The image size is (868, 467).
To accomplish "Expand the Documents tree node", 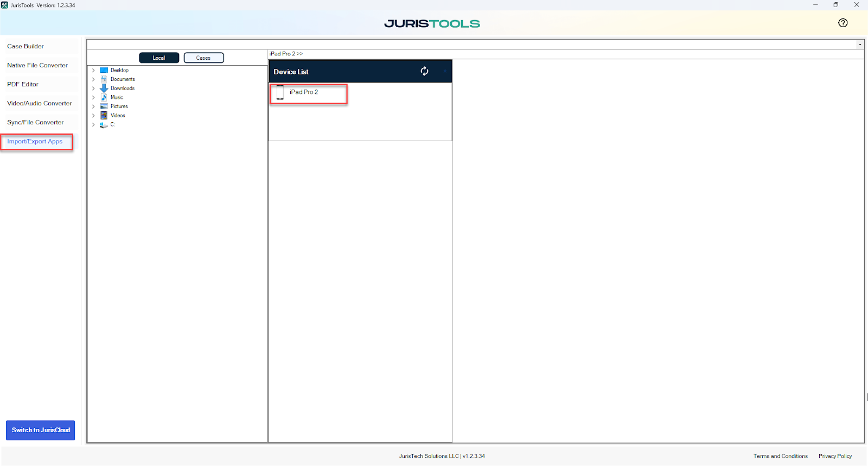I will (x=93, y=79).
